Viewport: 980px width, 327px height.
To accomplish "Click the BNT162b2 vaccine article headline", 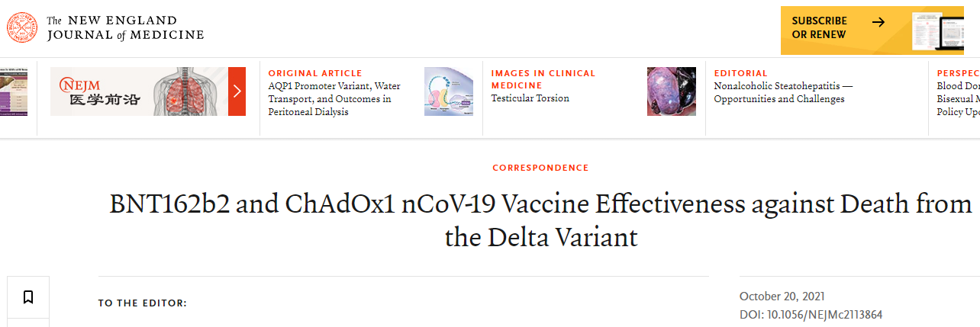I will [x=540, y=220].
